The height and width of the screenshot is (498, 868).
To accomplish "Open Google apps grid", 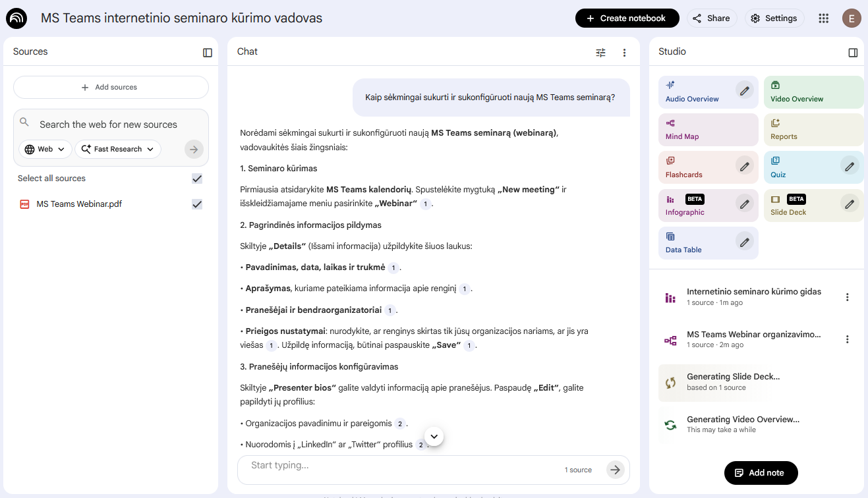I will pos(823,18).
